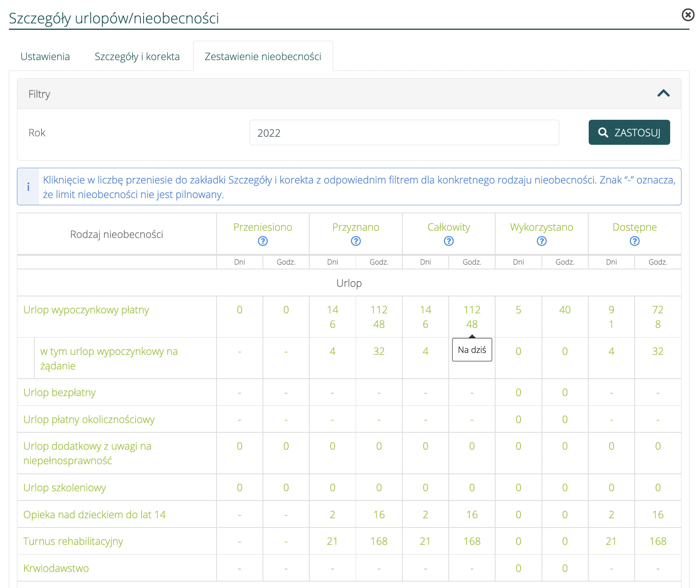Click used days value 5 for paid leave
Image resolution: width=700 pixels, height=588 pixels.
(518, 310)
